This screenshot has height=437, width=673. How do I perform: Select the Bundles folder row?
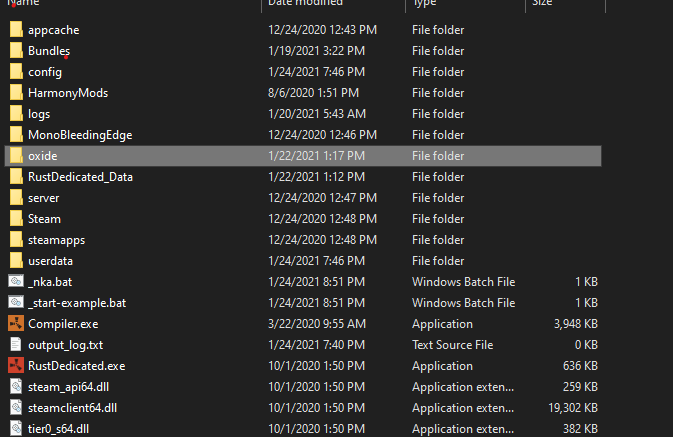pos(49,51)
